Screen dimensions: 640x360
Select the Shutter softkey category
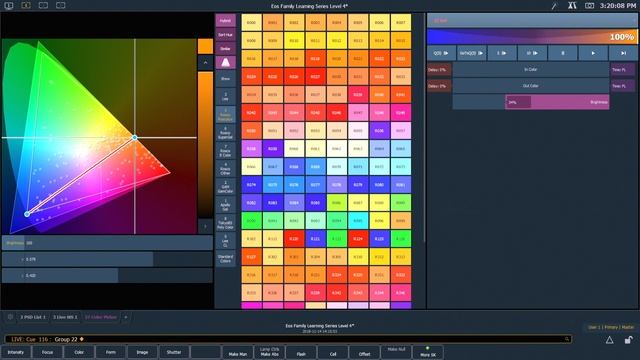click(x=174, y=352)
